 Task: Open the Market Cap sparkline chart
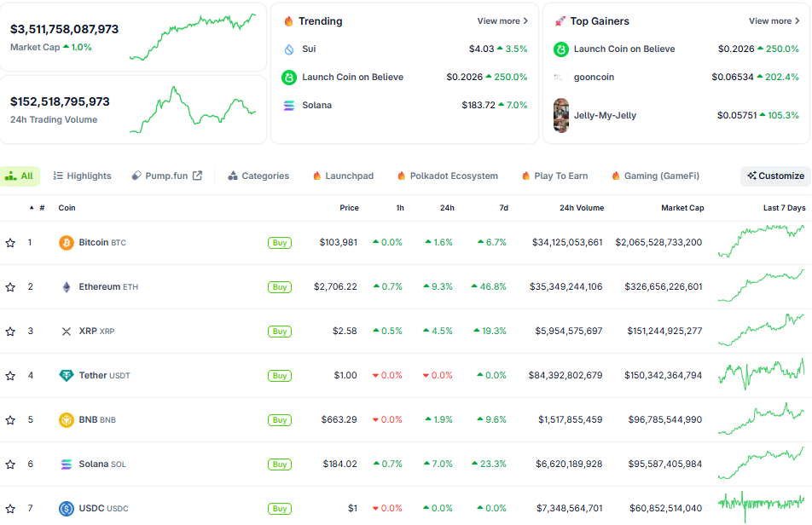pos(193,37)
